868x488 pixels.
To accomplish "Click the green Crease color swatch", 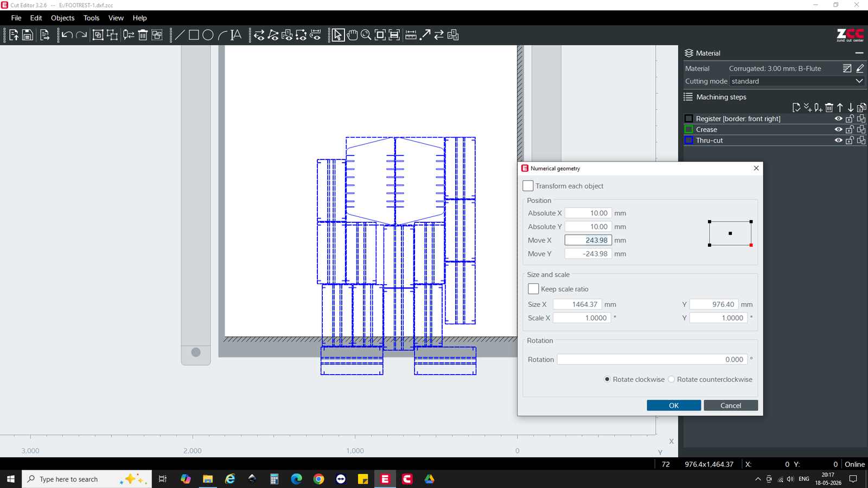I will (688, 130).
